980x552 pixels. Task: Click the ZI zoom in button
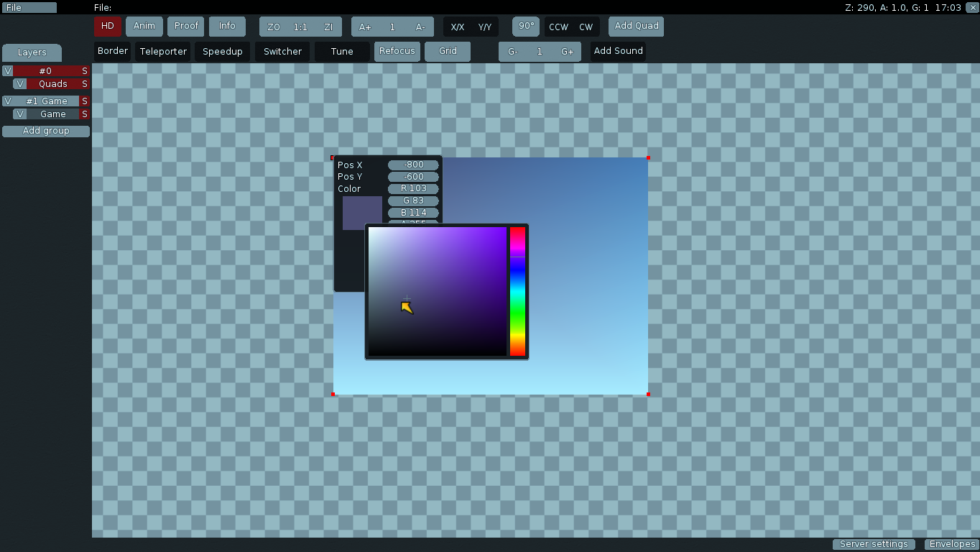[328, 27]
